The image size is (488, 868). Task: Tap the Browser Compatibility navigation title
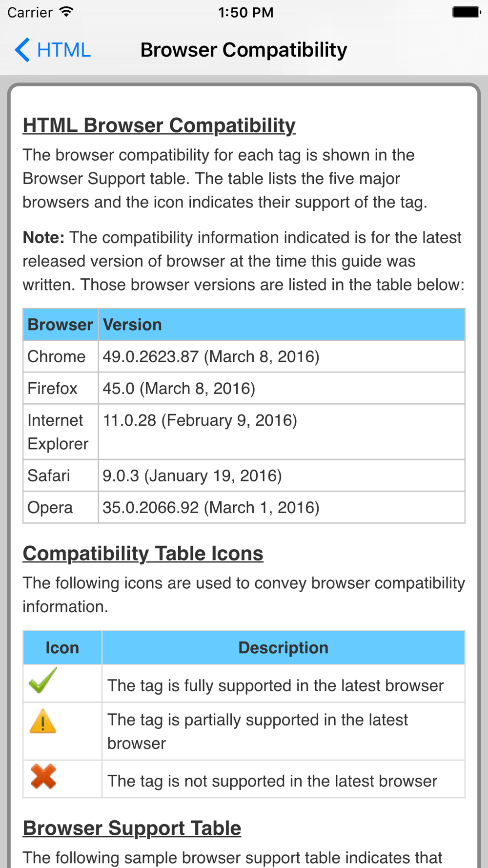pyautogui.click(x=244, y=50)
